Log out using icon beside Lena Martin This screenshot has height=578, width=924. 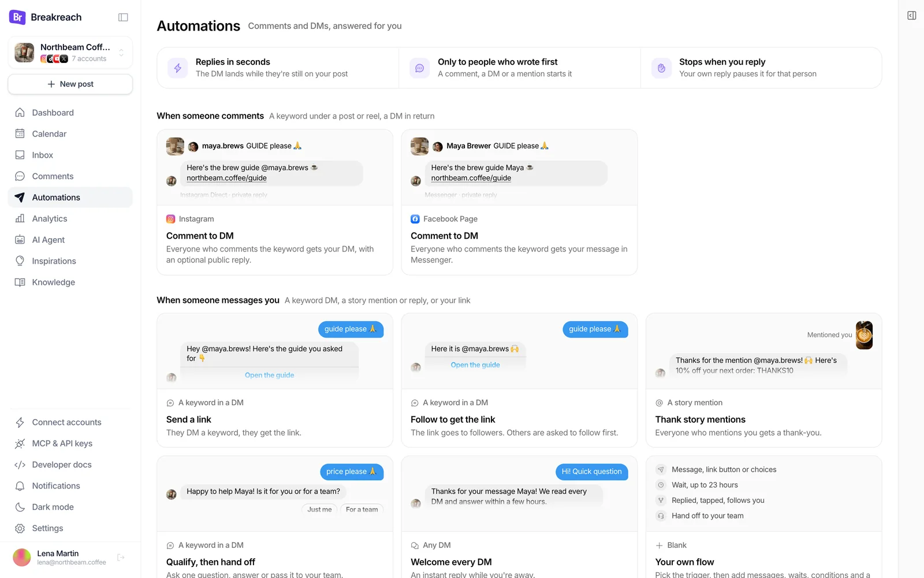[121, 558]
